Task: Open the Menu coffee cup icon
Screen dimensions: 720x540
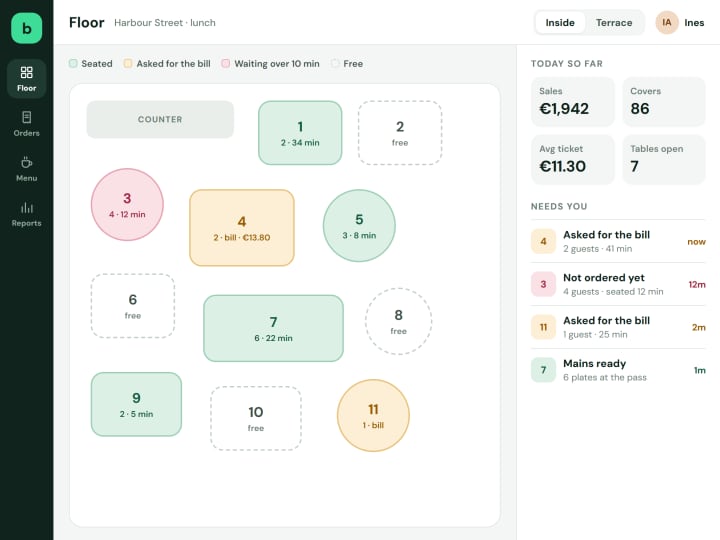Action: 27,162
